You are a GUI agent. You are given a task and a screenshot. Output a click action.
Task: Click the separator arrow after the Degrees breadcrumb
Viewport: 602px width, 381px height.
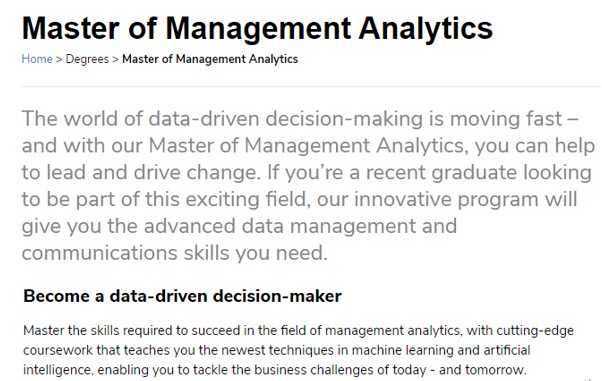click(x=116, y=60)
